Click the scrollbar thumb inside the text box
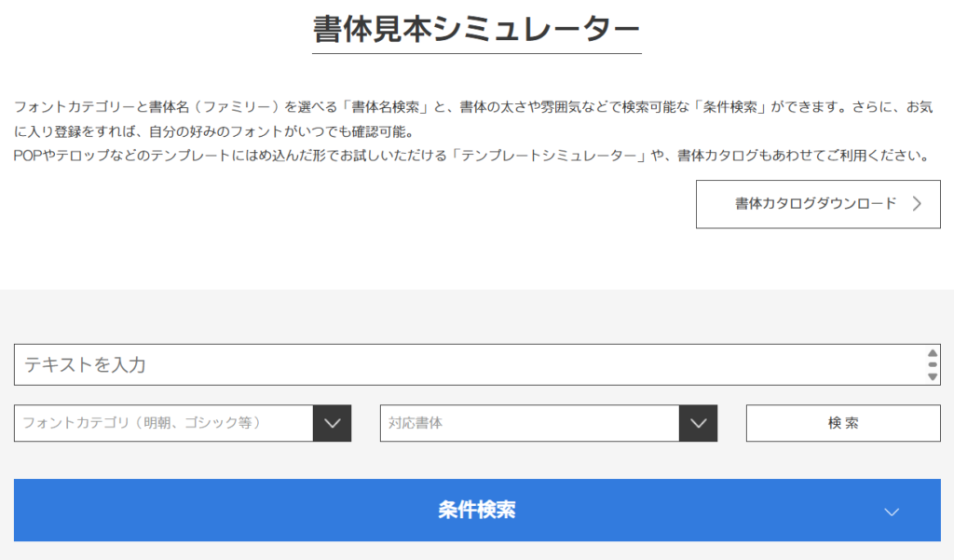Viewport: 954px width, 560px height. pos(933,364)
